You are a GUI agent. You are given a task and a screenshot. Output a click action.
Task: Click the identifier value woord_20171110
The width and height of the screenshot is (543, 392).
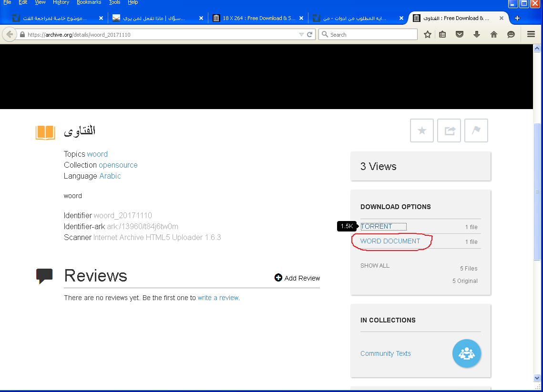pos(123,216)
